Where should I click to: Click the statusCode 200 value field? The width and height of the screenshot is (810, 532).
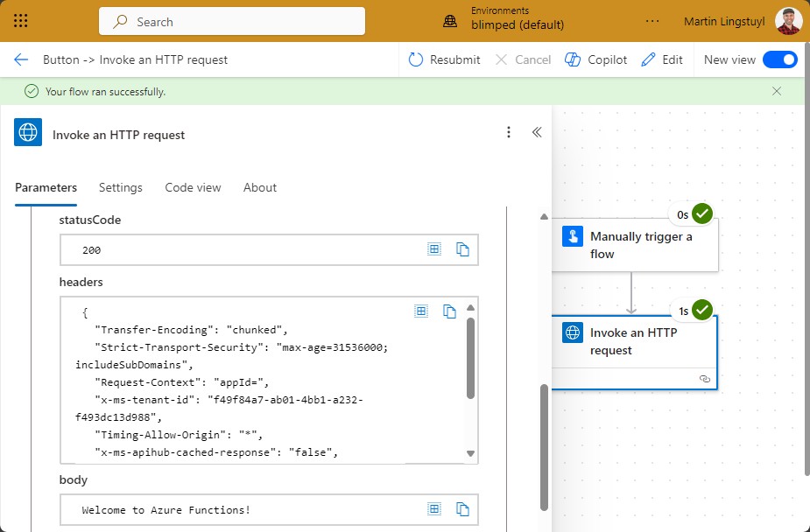(269, 249)
